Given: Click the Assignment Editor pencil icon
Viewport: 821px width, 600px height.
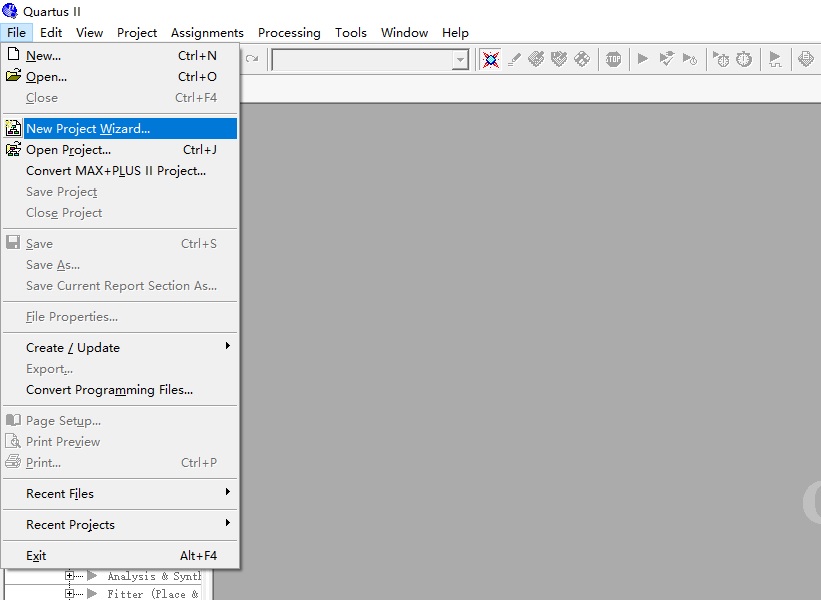Looking at the screenshot, I should [x=514, y=59].
